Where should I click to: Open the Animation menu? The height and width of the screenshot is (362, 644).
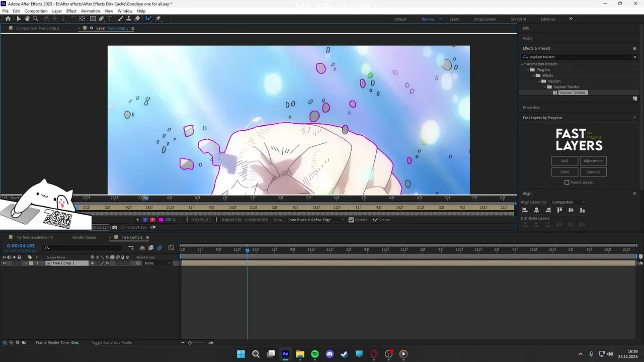point(91,11)
